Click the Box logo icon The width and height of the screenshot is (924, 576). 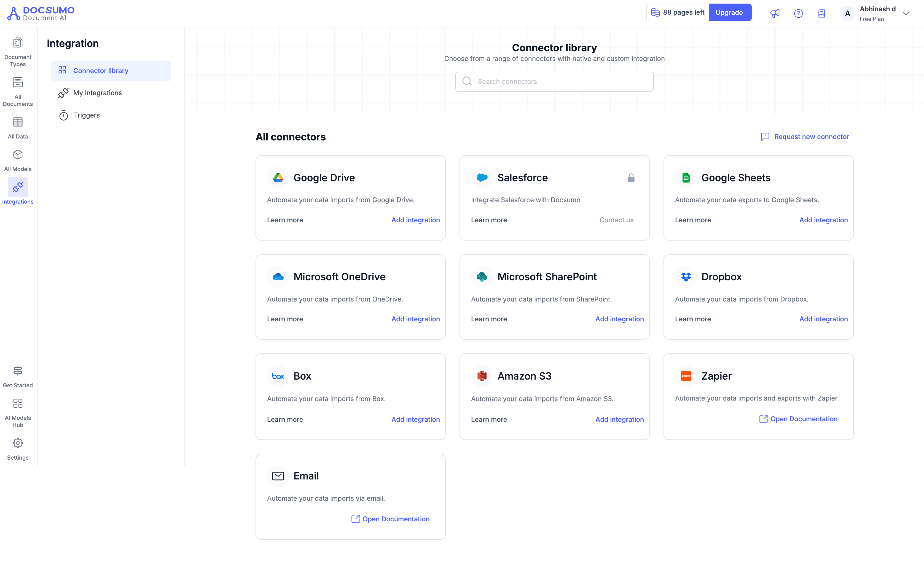coord(278,376)
